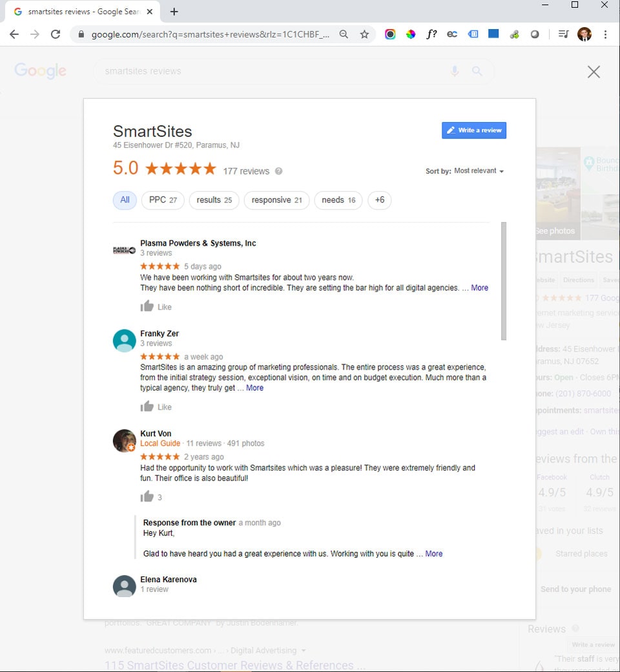Click the reviews dialog scrollbar thumb
This screenshot has height=672, width=620.
click(x=504, y=281)
